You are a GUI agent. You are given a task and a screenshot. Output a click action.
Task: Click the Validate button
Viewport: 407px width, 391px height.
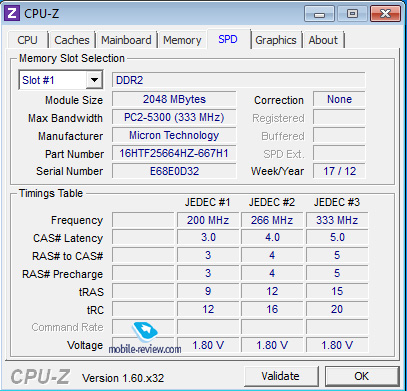281,376
